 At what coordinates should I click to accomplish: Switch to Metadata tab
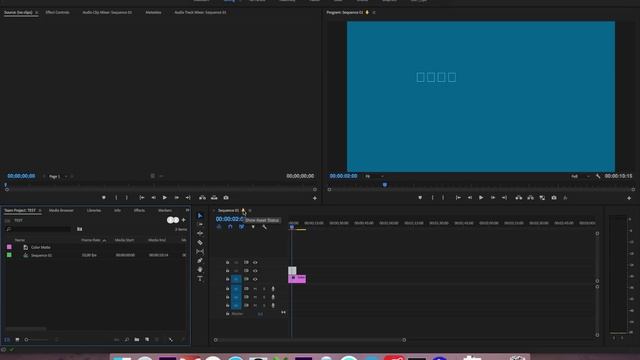click(x=153, y=13)
